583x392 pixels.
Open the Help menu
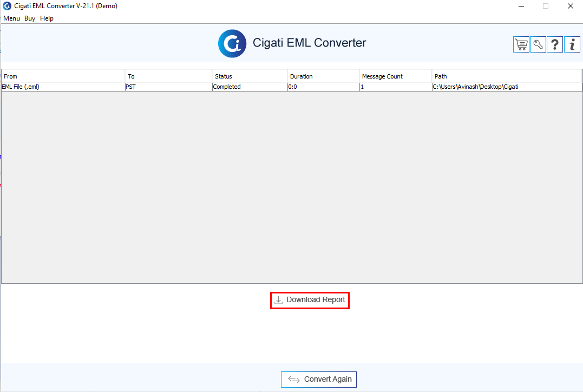(x=47, y=18)
